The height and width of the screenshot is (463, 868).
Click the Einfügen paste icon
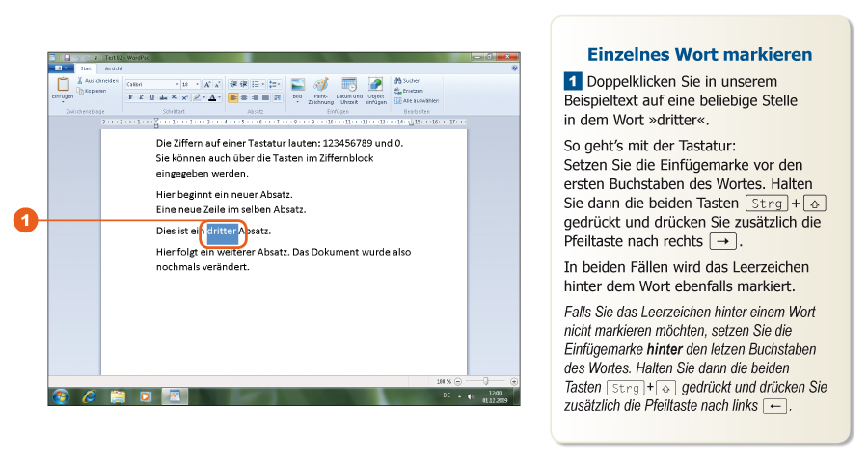[63, 85]
